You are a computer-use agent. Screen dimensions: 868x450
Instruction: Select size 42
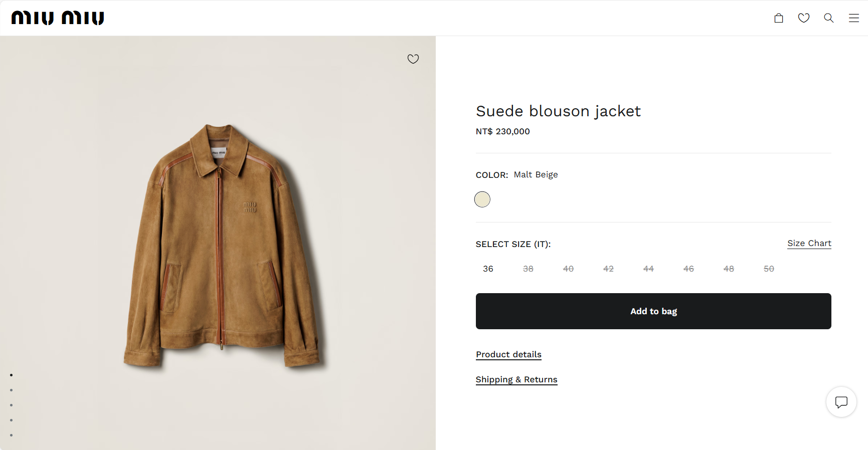point(608,269)
